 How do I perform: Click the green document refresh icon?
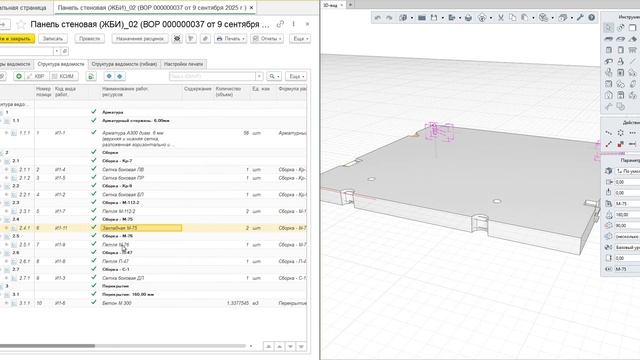[x=91, y=76]
